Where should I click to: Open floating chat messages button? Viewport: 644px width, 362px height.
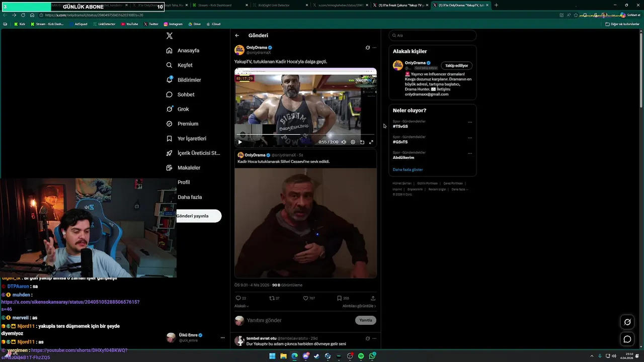coord(627,339)
